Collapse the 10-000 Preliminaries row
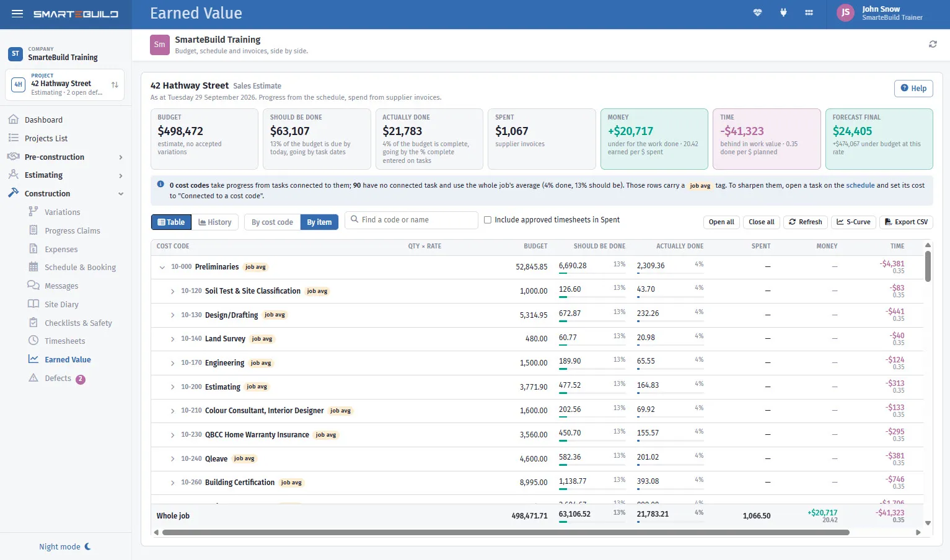The image size is (950, 560). pyautogui.click(x=162, y=267)
